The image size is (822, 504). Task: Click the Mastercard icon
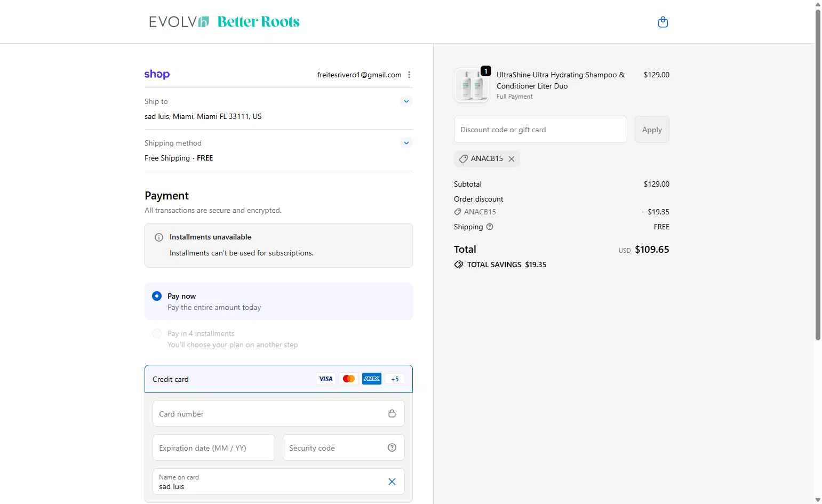click(349, 379)
